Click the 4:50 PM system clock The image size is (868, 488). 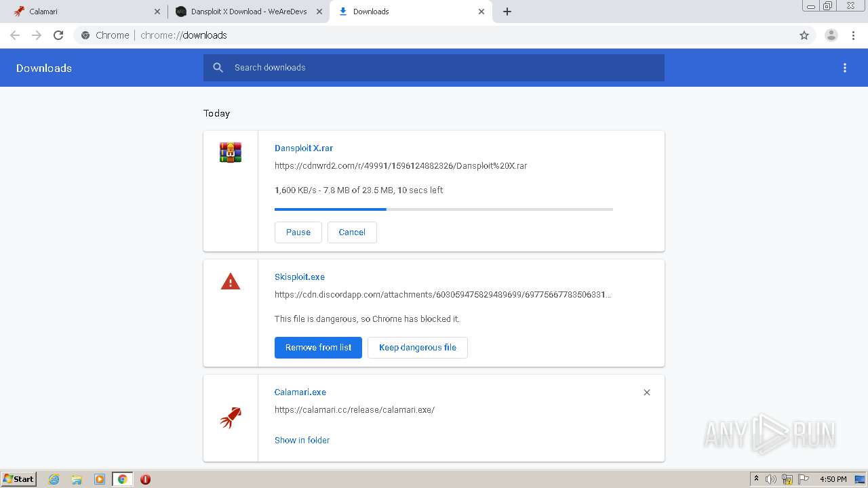point(833,479)
